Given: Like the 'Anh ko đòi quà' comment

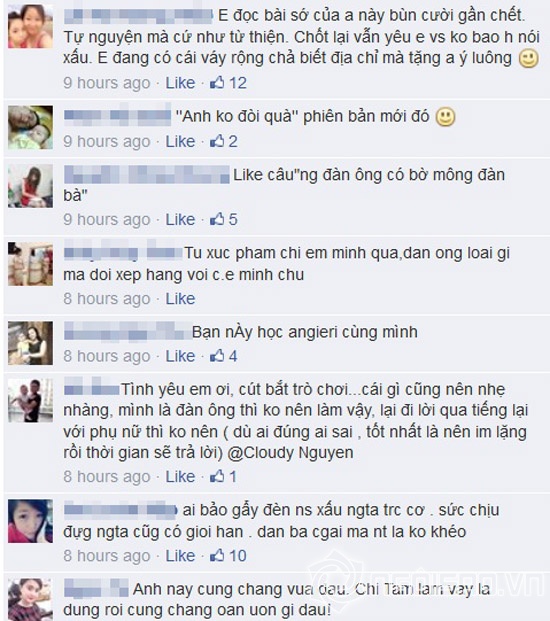Looking at the screenshot, I should pyautogui.click(x=180, y=141).
